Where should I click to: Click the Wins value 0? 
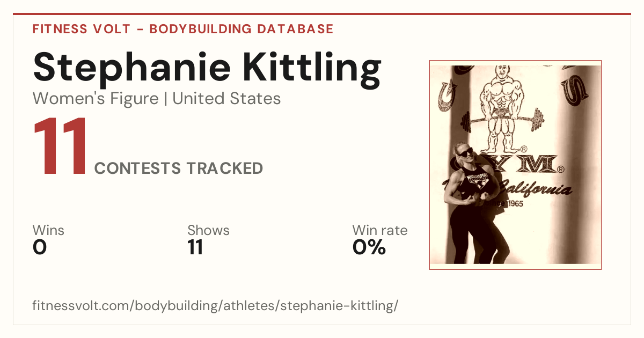pos(40,248)
